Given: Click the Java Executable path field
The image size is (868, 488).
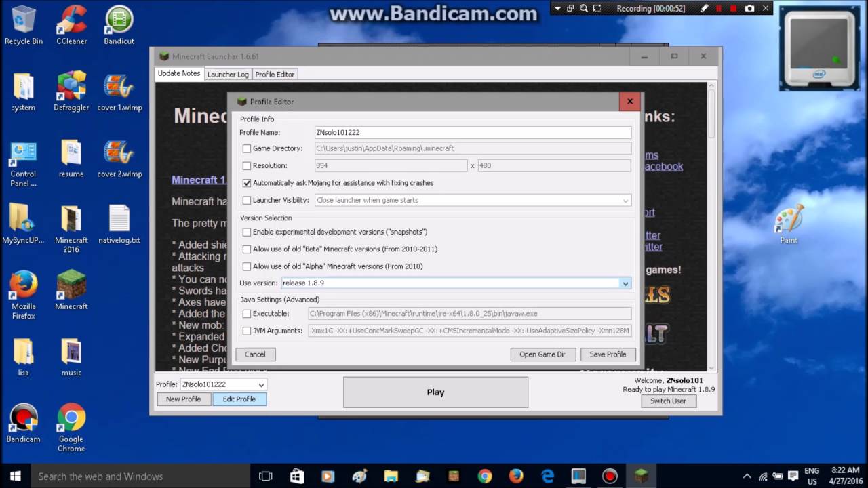Looking at the screenshot, I should tap(469, 314).
